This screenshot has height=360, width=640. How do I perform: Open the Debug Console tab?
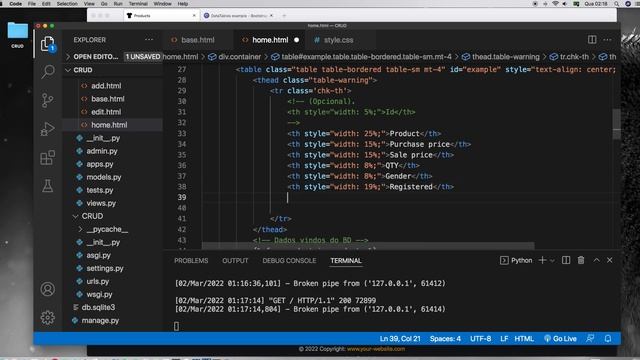coord(289,260)
